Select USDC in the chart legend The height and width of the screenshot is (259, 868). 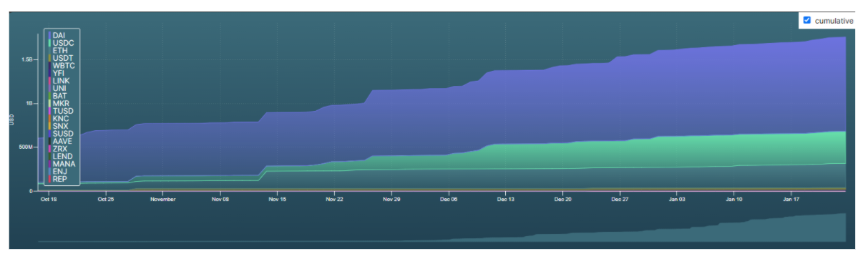pyautogui.click(x=63, y=43)
